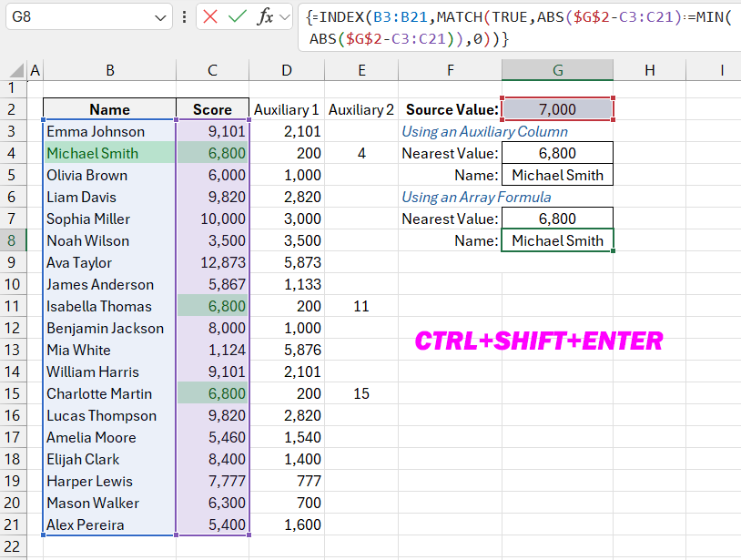Click the Score column header cell

tap(212, 108)
